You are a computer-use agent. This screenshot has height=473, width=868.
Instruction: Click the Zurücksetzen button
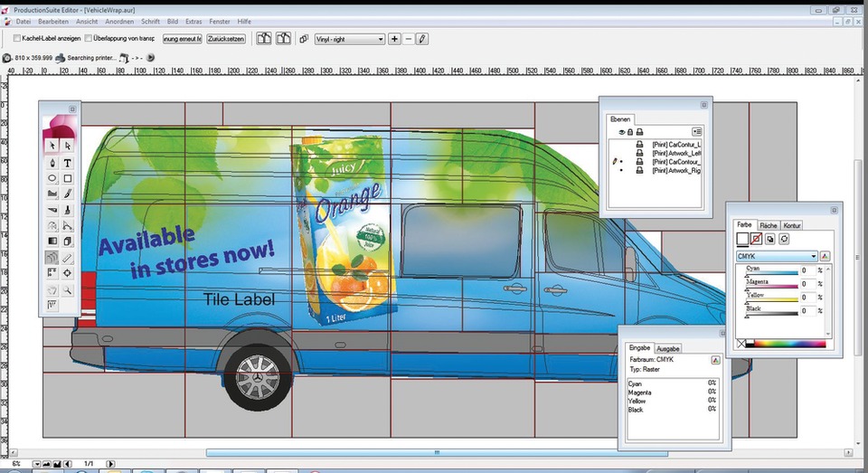(226, 39)
